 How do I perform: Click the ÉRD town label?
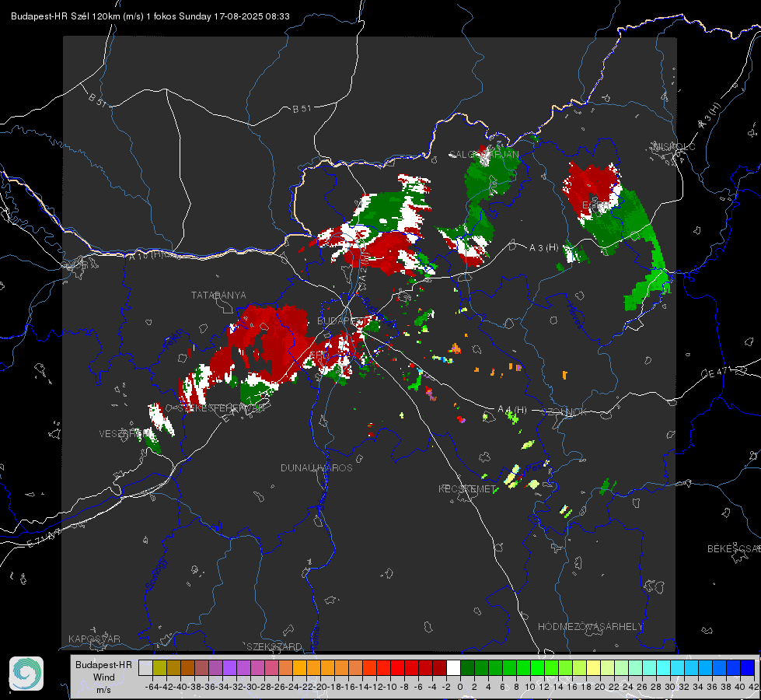pos(319,355)
